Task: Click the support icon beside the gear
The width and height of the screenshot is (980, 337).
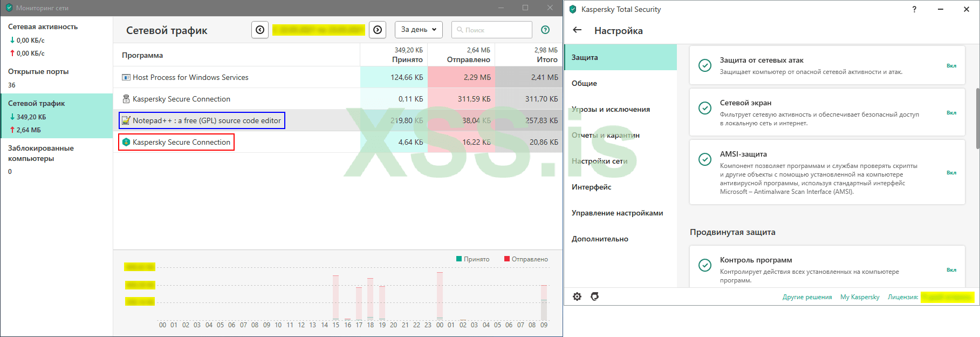Action: click(x=594, y=296)
